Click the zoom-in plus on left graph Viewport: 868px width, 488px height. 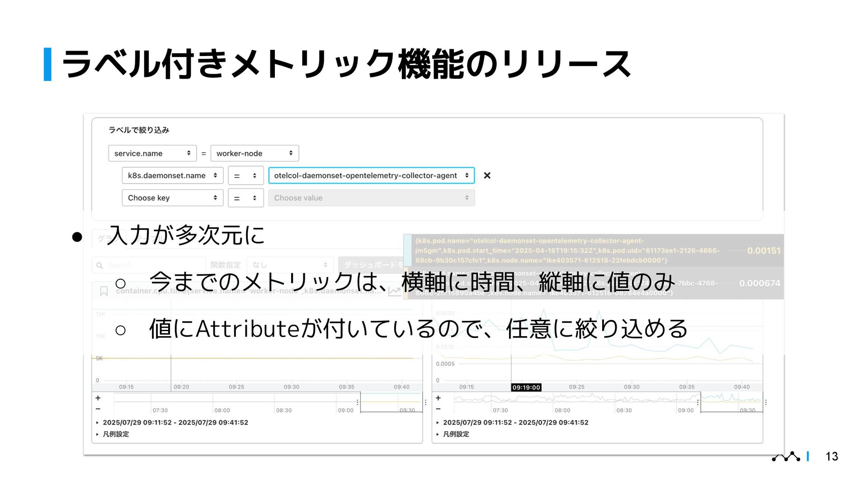[98, 398]
